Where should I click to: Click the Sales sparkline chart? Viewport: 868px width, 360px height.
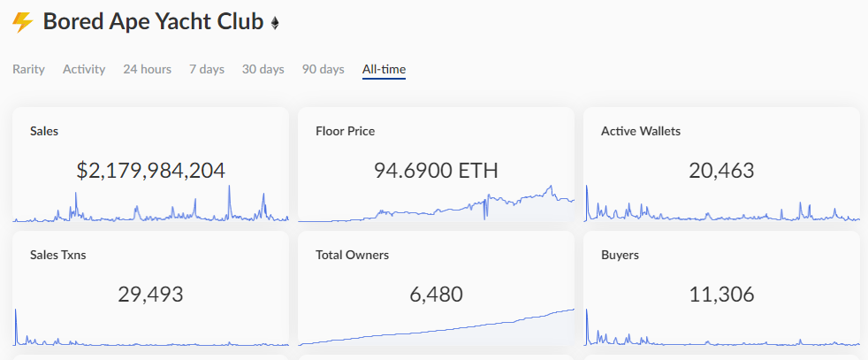(150, 209)
